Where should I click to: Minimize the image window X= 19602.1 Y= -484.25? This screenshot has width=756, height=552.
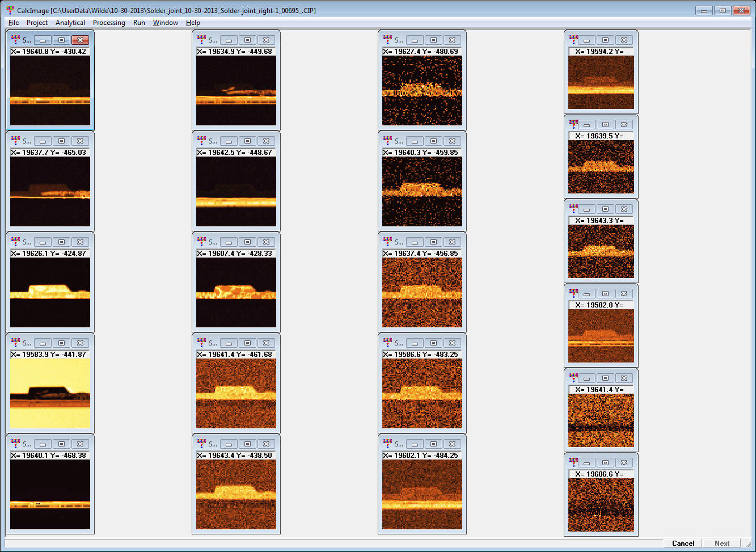(x=415, y=444)
